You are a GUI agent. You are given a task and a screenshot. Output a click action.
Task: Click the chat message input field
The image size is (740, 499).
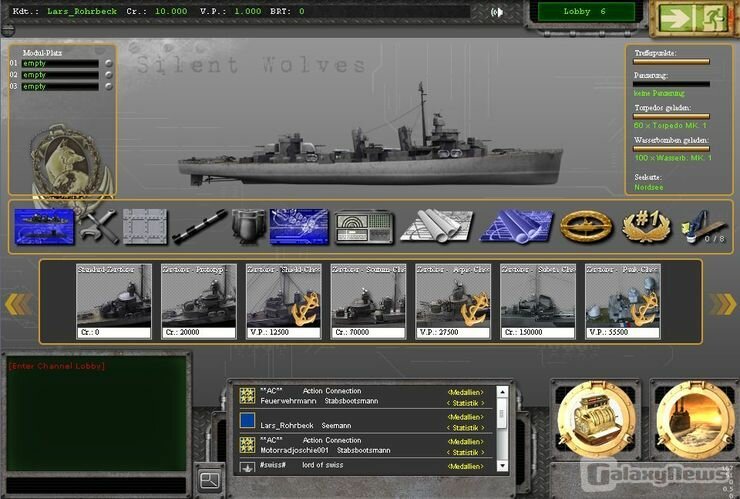(95, 483)
